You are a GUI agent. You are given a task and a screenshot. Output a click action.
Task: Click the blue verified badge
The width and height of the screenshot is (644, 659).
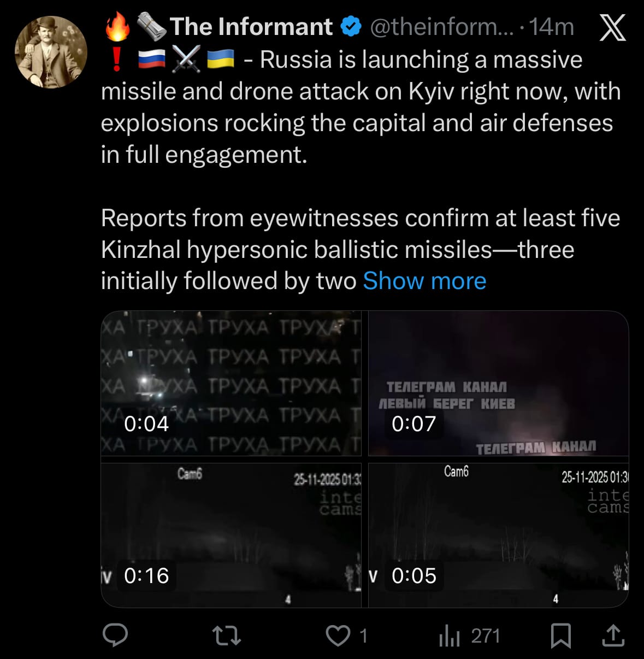351,27
